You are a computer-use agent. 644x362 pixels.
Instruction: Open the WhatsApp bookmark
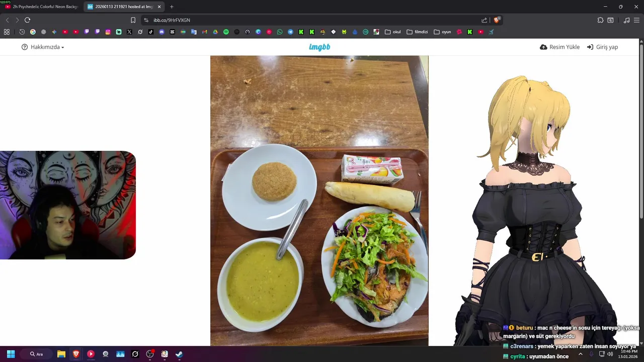click(280, 32)
